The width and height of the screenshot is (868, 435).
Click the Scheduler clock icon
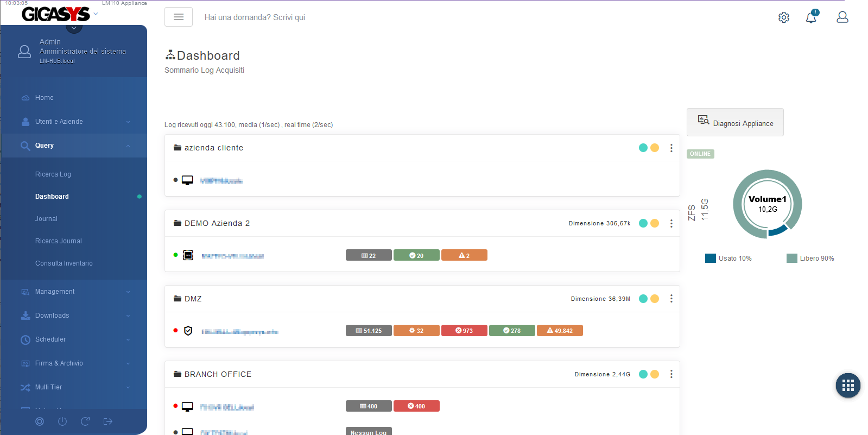25,339
